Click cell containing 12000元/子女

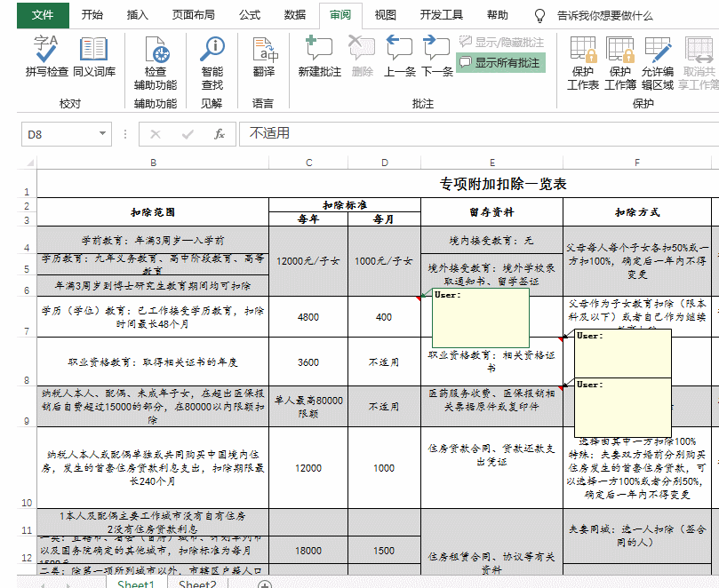coord(308,261)
